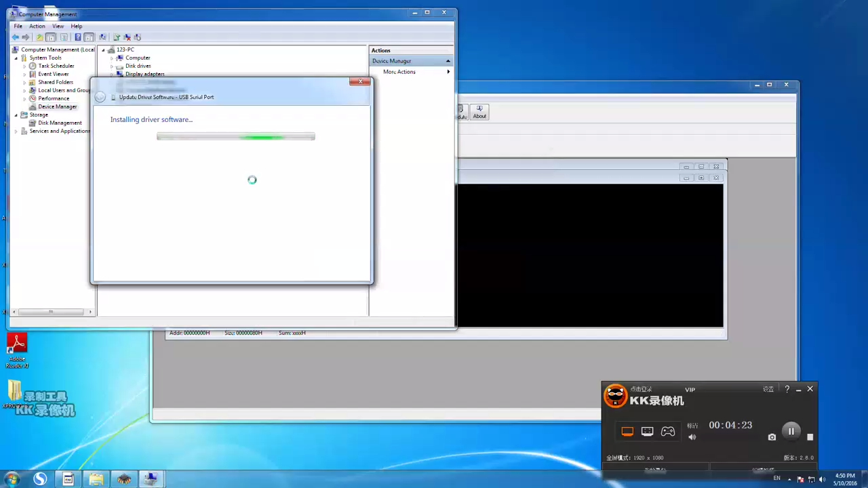The image size is (868, 488).
Task: Show hidden system tray icons arrow
Action: coord(789,480)
